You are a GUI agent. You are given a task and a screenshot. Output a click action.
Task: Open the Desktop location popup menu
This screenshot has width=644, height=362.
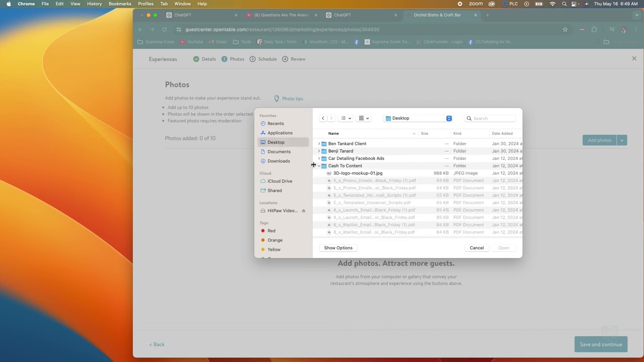[419, 118]
